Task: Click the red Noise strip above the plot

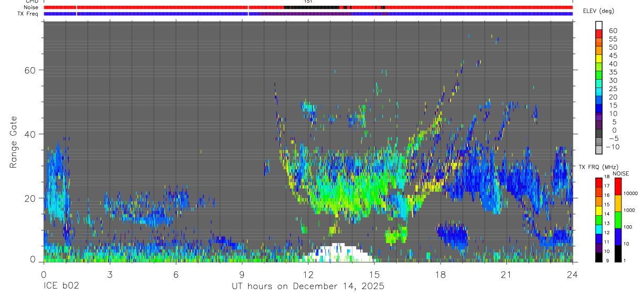Action: [x=308, y=7]
